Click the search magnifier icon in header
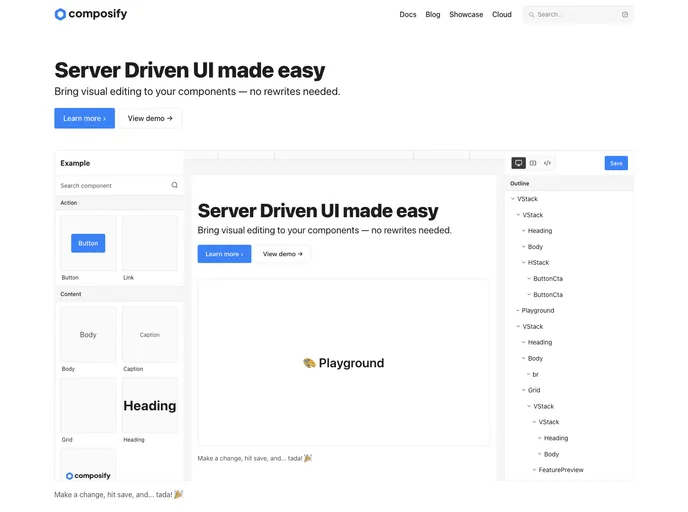This screenshot has width=688, height=512. [x=531, y=14]
